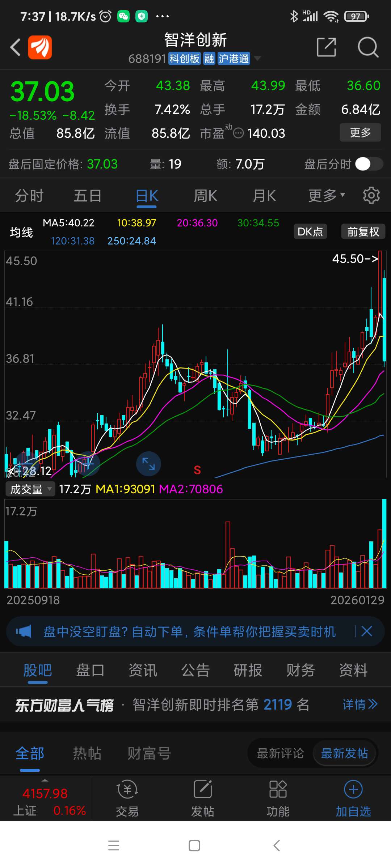Open the 股吧 tab
This screenshot has height=868, width=391.
tap(38, 670)
